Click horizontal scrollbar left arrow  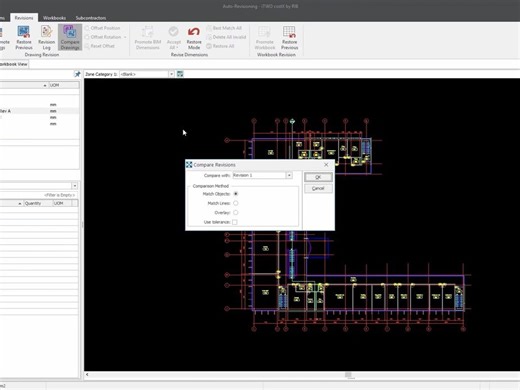tap(87, 375)
